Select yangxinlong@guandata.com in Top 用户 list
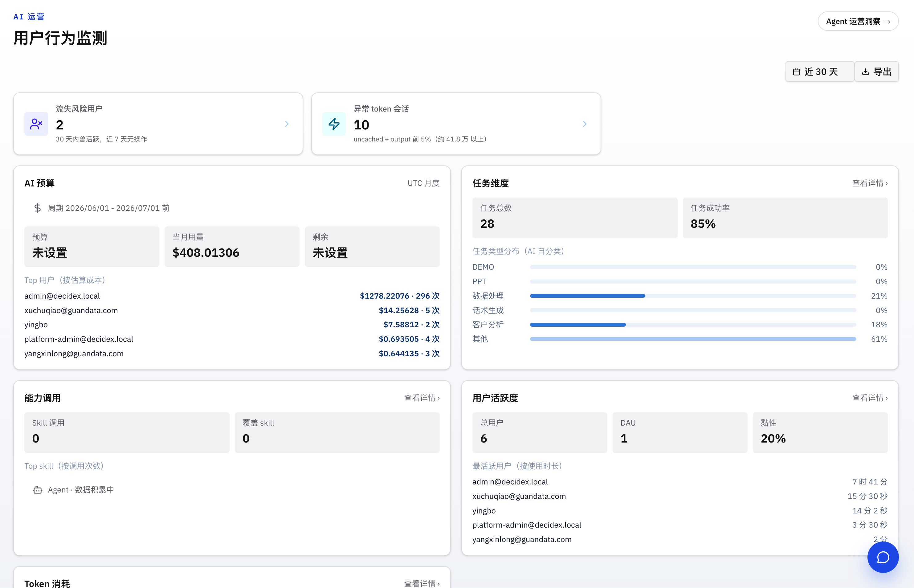The width and height of the screenshot is (914, 588). pyautogui.click(x=74, y=353)
